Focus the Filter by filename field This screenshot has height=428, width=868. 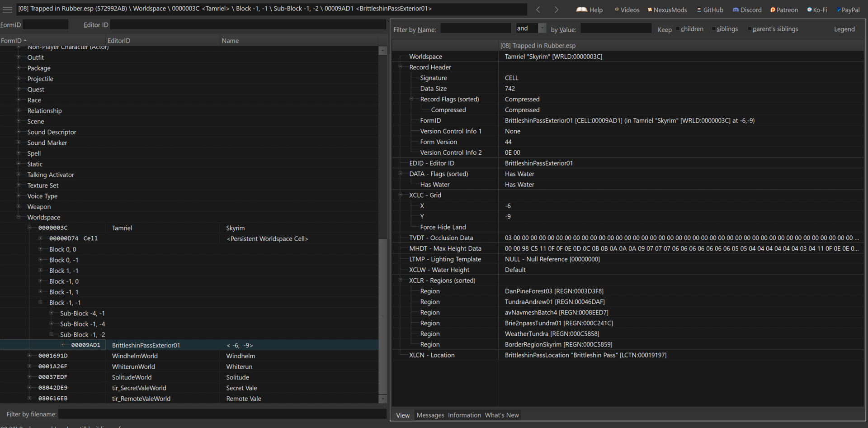click(222, 414)
